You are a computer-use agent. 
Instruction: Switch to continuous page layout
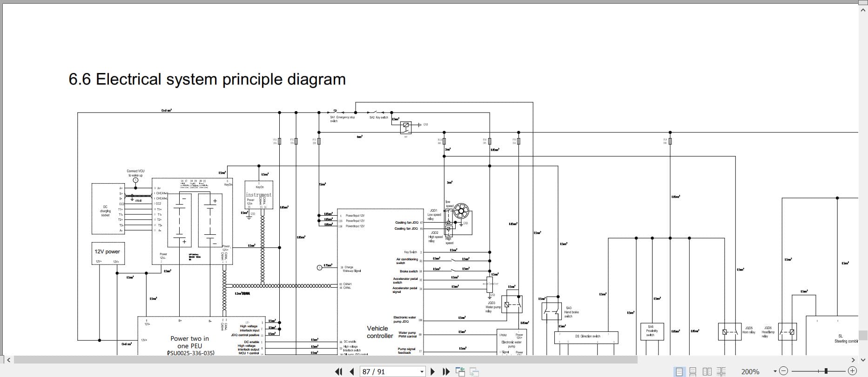pos(693,371)
